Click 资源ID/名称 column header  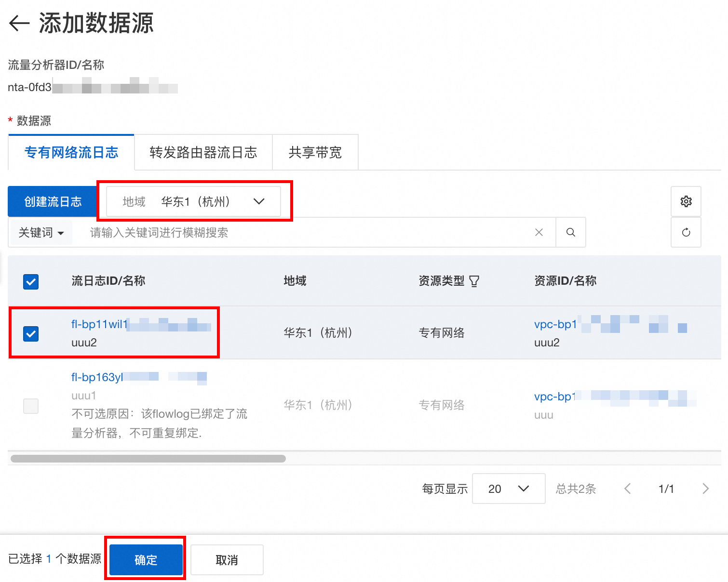[565, 281]
